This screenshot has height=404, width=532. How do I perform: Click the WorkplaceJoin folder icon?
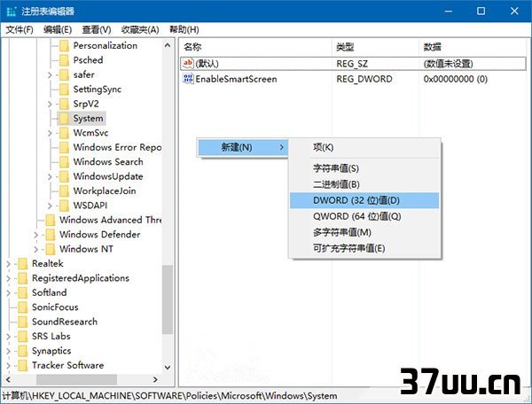coord(64,191)
